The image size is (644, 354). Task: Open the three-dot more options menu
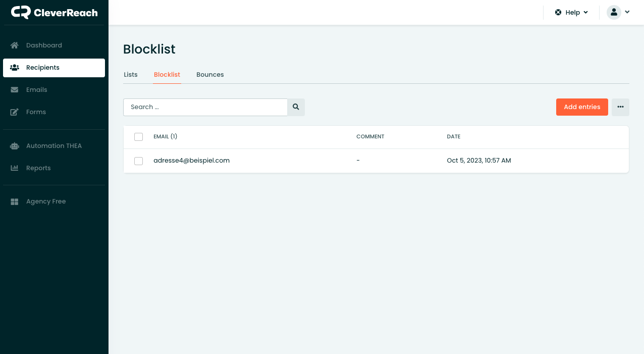pos(620,107)
